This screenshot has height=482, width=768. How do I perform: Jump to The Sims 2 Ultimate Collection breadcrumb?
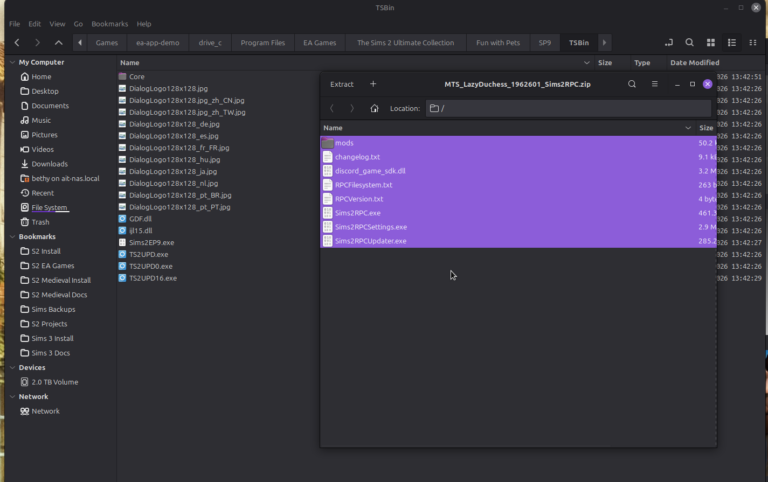coord(406,43)
